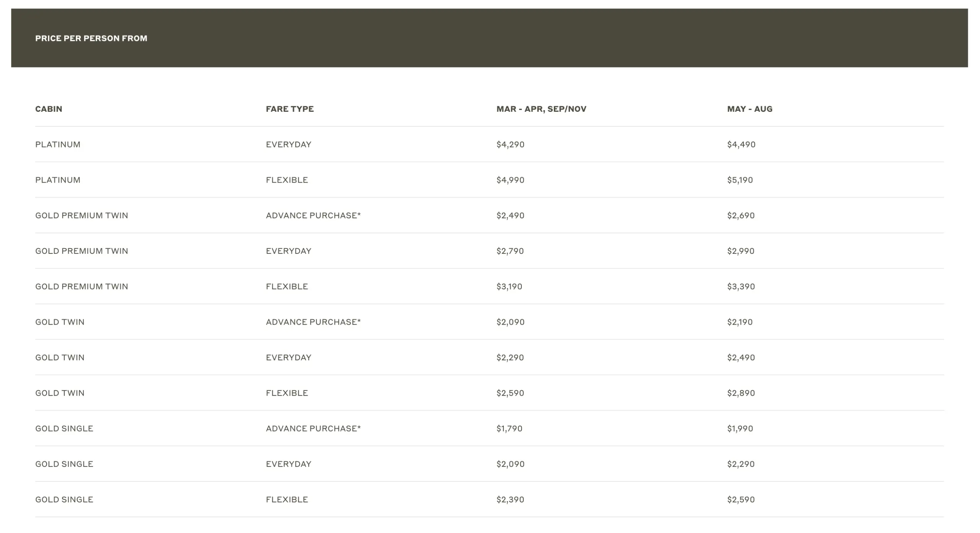The image size is (980, 533).
Task: Click the Gold Twin Everyday $2,290 price
Action: (x=510, y=357)
